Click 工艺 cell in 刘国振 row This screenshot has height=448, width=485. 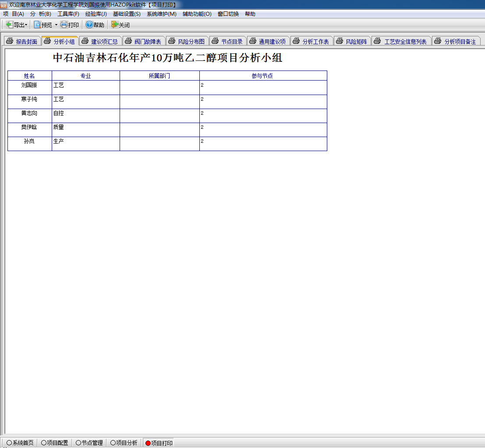[86, 88]
